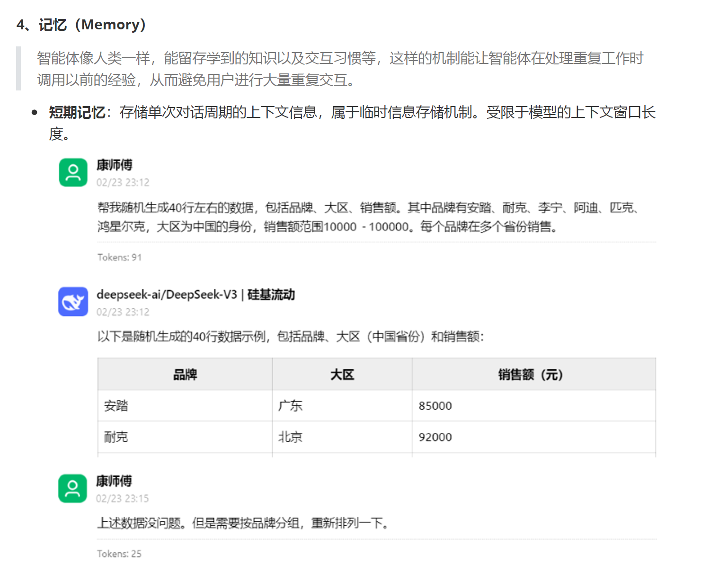Click the bold term "短期记忆"
Image resolution: width=728 pixels, height=573 pixels.
pyautogui.click(x=77, y=113)
